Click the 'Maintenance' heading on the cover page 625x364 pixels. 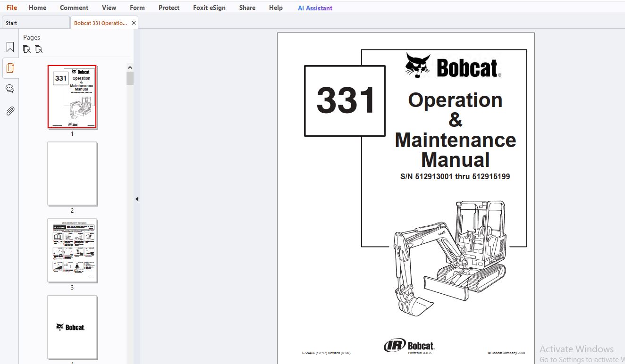point(455,140)
